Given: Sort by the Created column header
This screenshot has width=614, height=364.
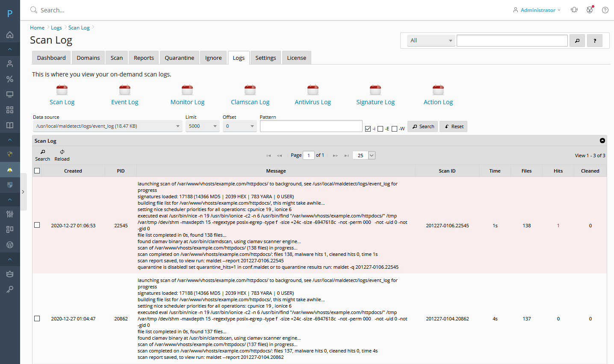Looking at the screenshot, I should pyautogui.click(x=73, y=171).
